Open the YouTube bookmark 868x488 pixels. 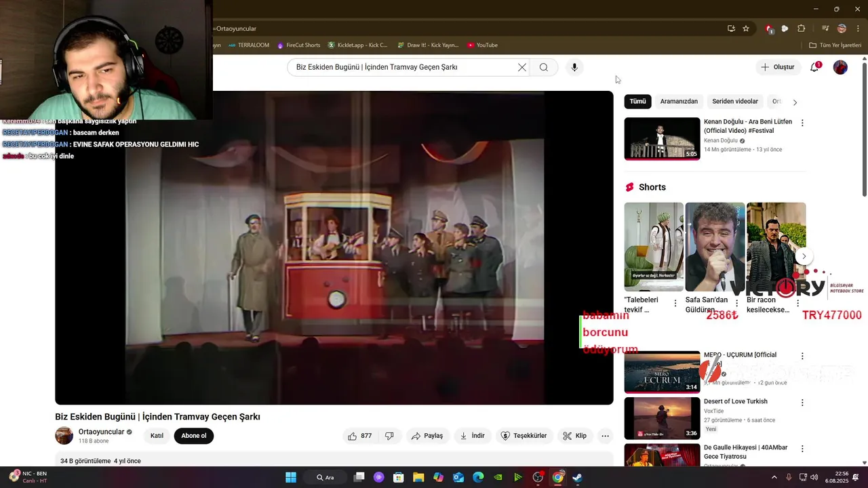coord(482,45)
